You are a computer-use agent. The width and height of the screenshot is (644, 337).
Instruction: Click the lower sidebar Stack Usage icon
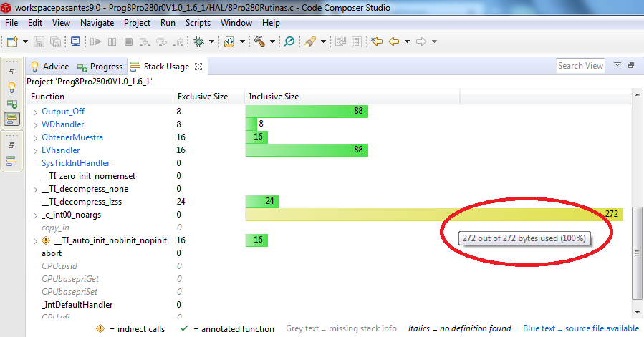(x=11, y=160)
